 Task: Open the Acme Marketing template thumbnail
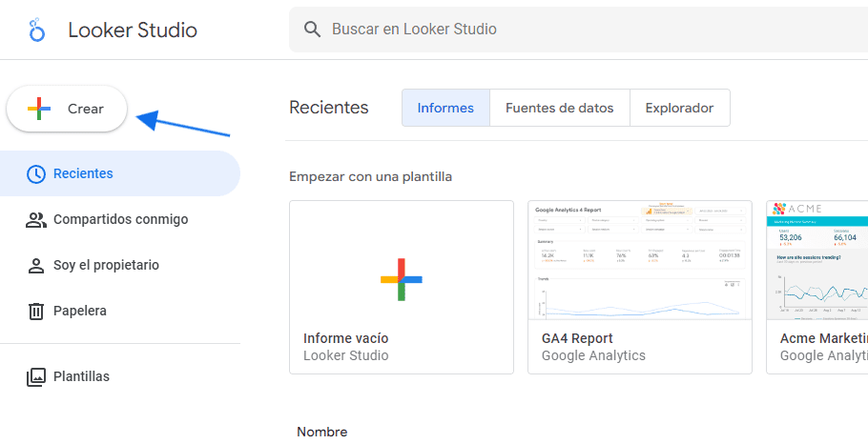pyautogui.click(x=817, y=260)
